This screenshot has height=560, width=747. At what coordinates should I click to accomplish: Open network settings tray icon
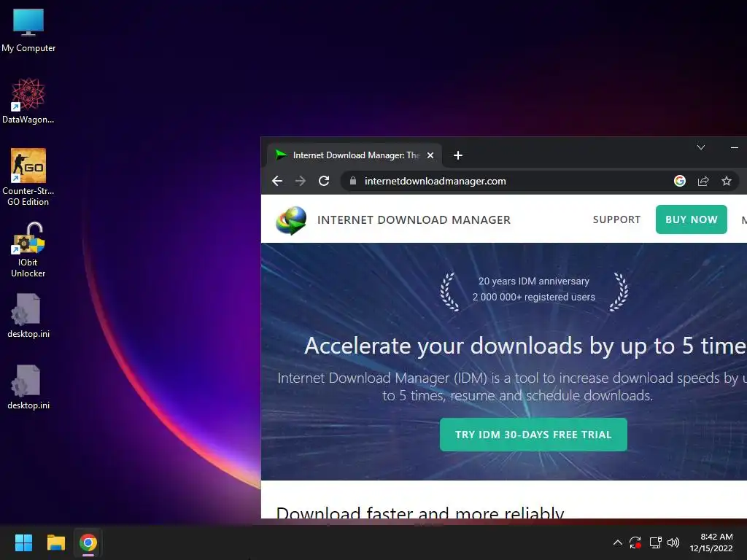[x=656, y=542]
